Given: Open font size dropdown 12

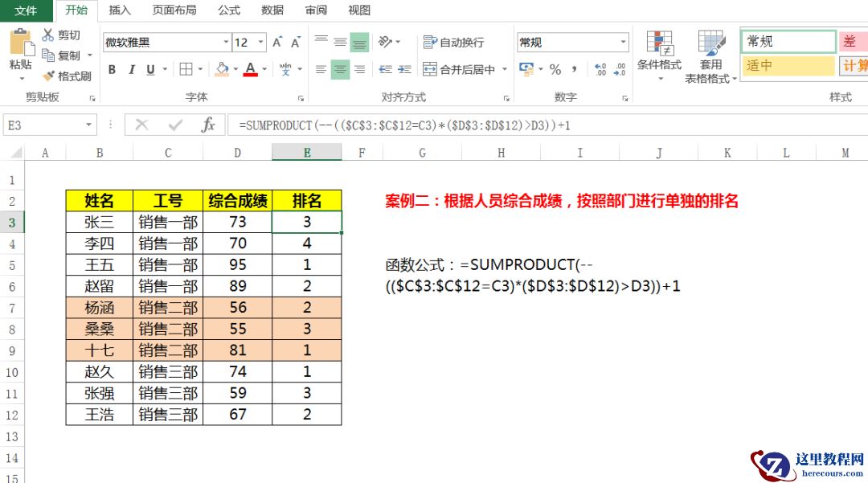Looking at the screenshot, I should pos(260,42).
